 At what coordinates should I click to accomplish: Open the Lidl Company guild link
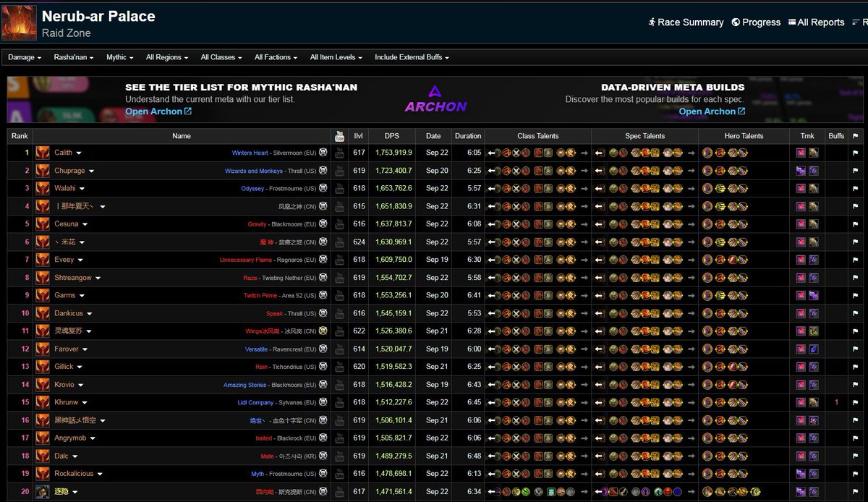click(x=256, y=402)
